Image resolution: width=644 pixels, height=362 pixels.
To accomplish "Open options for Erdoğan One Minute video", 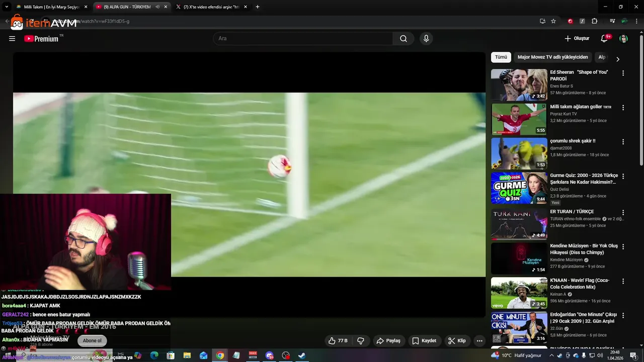I will [x=623, y=316].
